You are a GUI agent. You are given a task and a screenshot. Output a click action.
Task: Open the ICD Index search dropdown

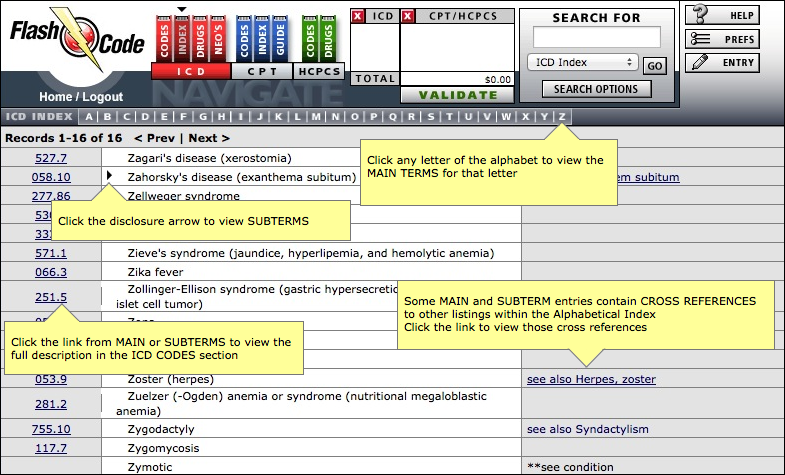point(583,63)
